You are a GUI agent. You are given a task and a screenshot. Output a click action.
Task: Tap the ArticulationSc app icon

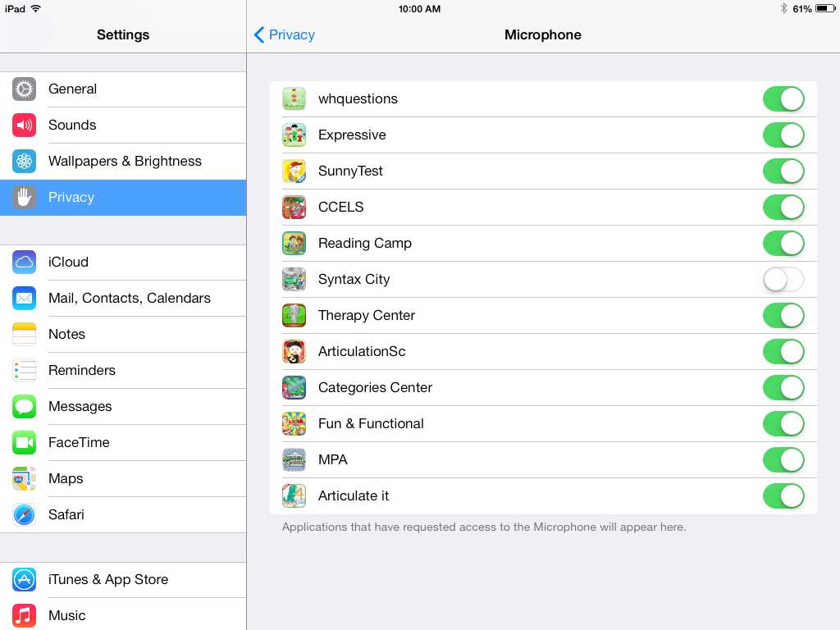pos(294,351)
